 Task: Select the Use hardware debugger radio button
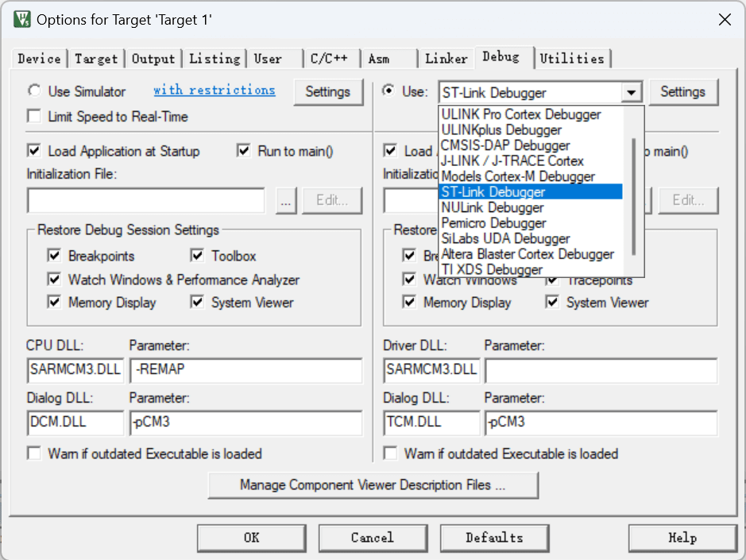point(388,91)
